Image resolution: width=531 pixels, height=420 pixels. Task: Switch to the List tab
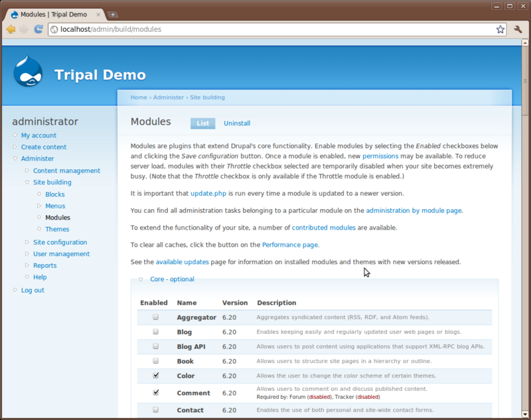pyautogui.click(x=203, y=123)
